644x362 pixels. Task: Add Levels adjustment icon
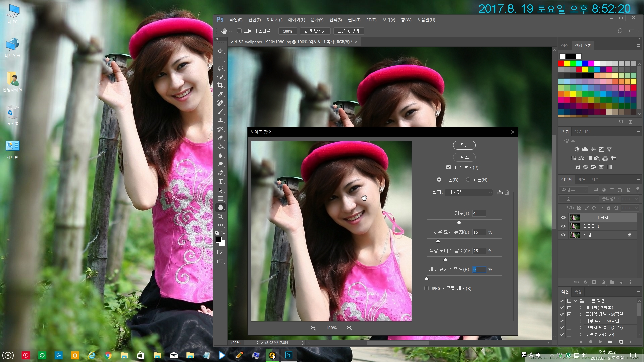tap(585, 149)
